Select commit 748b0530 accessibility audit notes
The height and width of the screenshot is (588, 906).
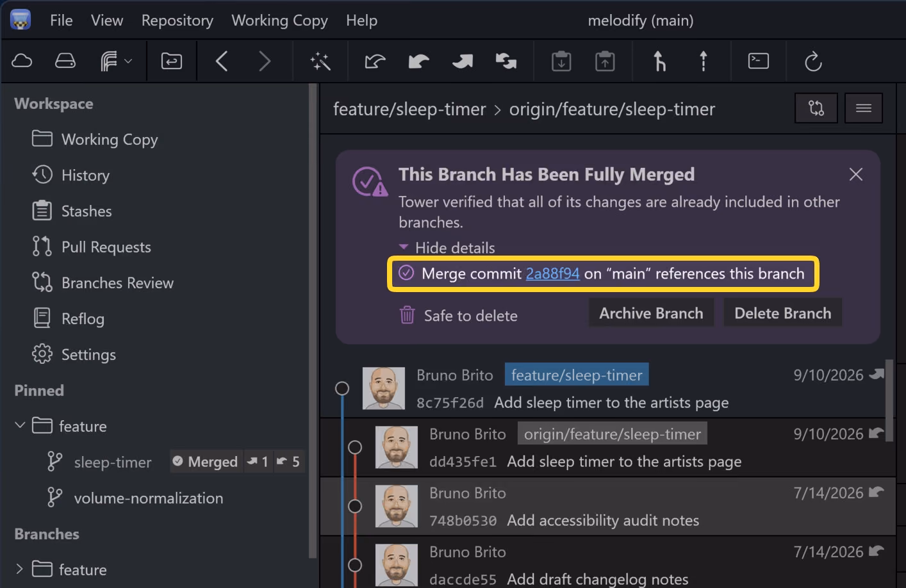[x=607, y=506]
